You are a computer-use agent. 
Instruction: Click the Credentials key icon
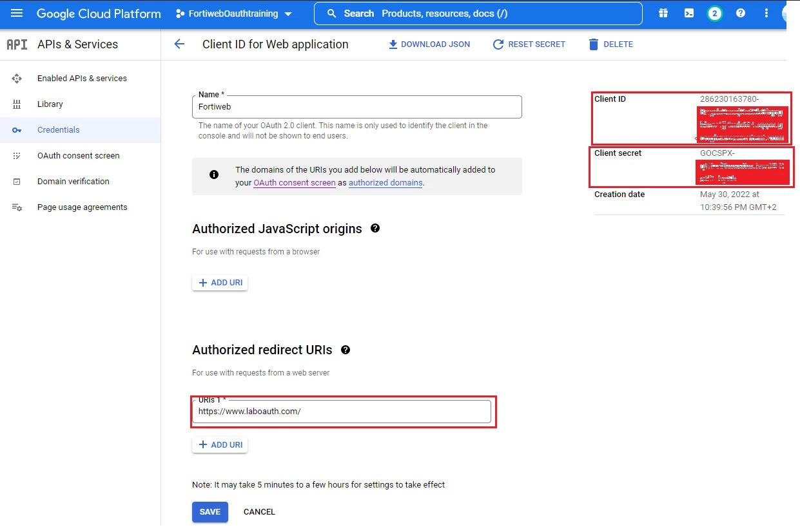[17, 129]
